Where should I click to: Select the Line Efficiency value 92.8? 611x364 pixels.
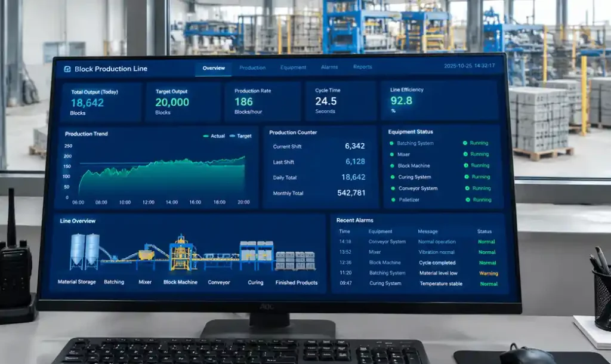(401, 101)
